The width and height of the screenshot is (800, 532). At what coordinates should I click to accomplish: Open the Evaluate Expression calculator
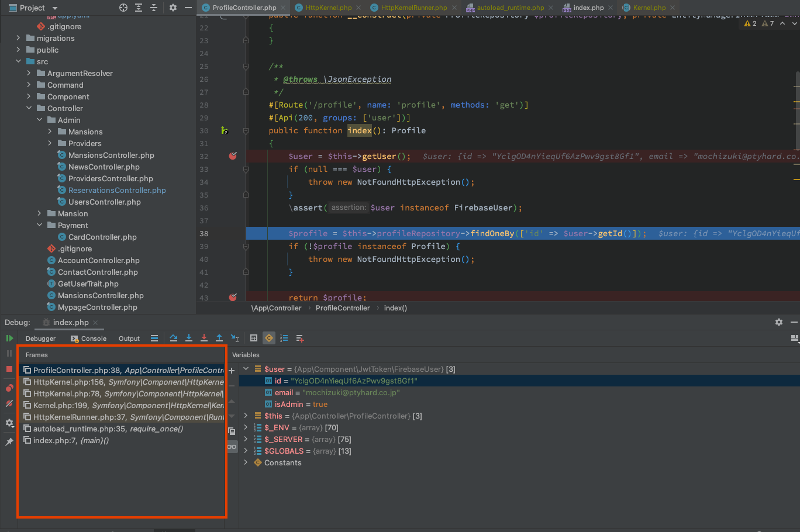[254, 338]
